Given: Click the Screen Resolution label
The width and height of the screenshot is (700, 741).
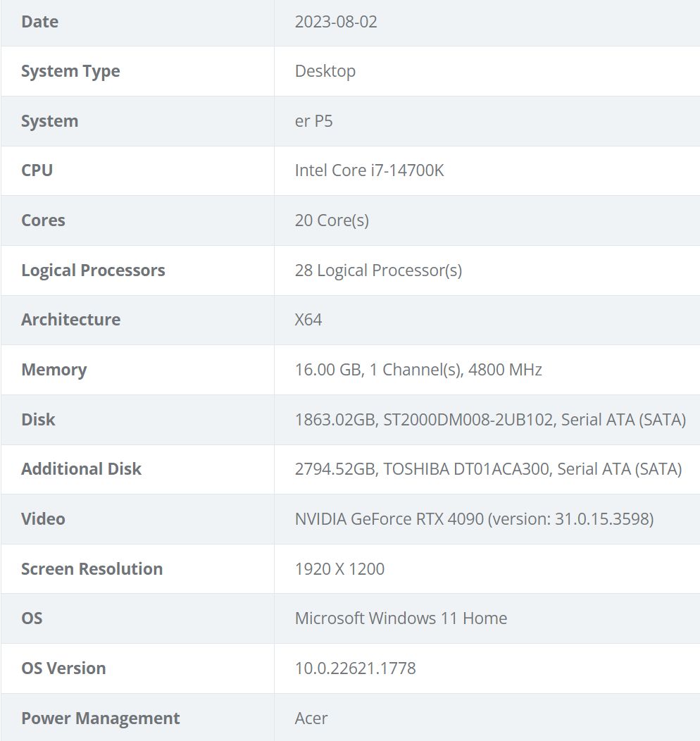Looking at the screenshot, I should pos(92,569).
